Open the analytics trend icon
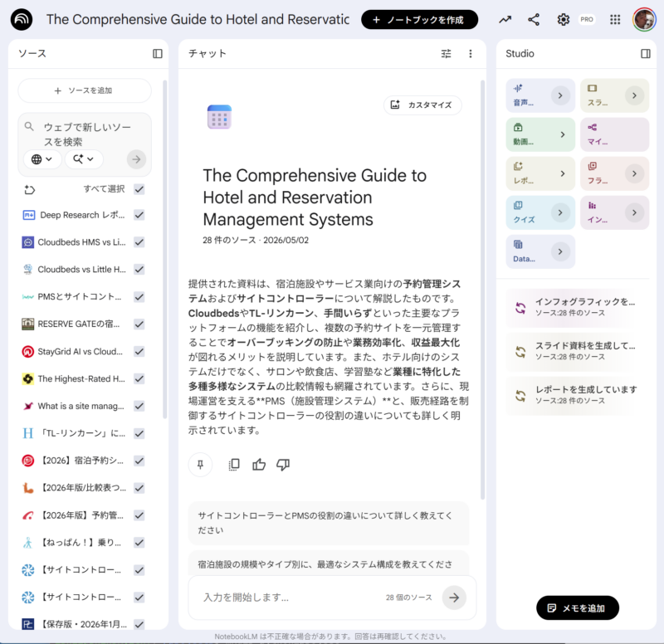664x644 pixels. click(x=505, y=19)
